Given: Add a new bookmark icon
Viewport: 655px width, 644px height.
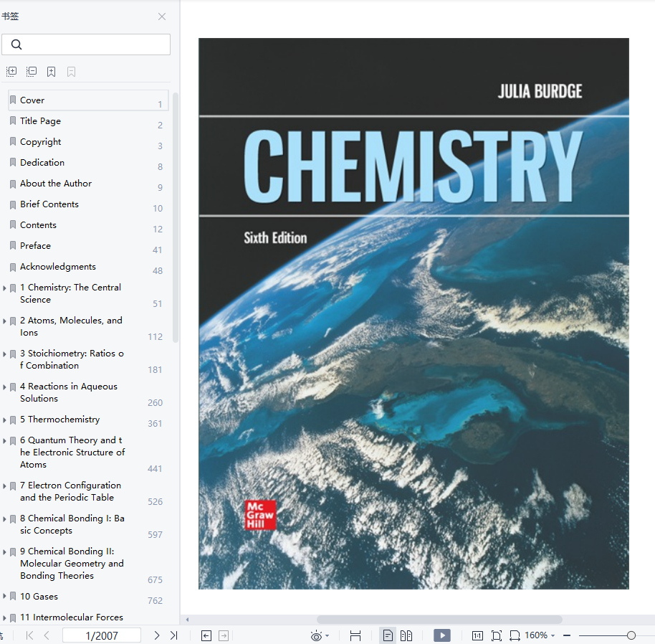Looking at the screenshot, I should coord(51,72).
